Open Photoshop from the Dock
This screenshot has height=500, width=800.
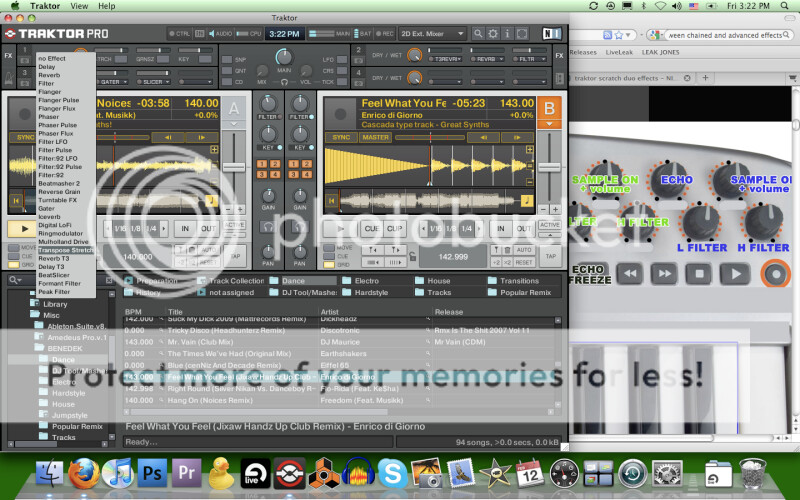pyautogui.click(x=152, y=473)
